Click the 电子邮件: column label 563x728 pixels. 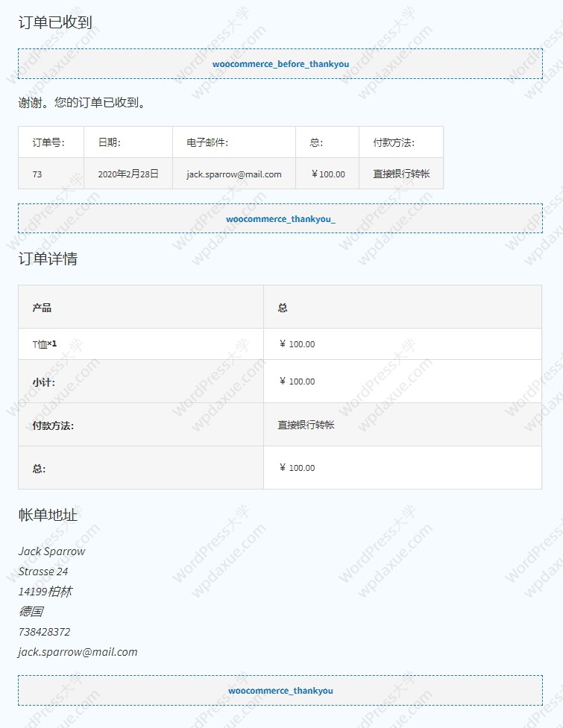click(x=207, y=143)
